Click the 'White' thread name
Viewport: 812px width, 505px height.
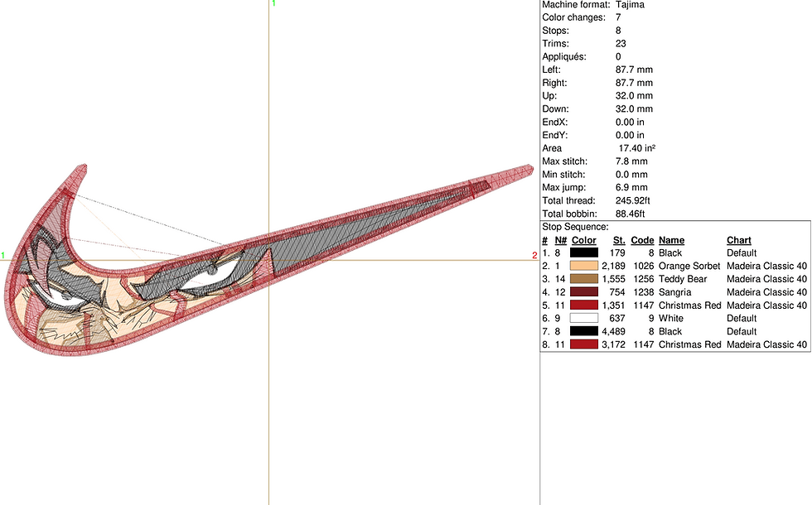(670, 318)
